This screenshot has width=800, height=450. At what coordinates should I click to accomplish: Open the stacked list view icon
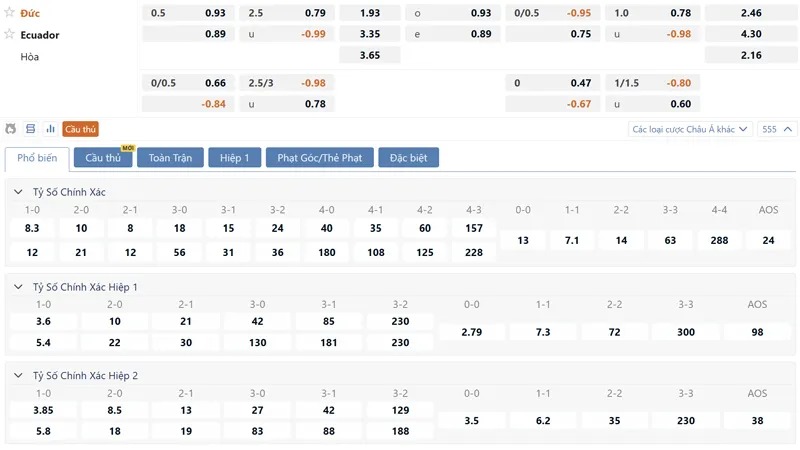point(31,129)
